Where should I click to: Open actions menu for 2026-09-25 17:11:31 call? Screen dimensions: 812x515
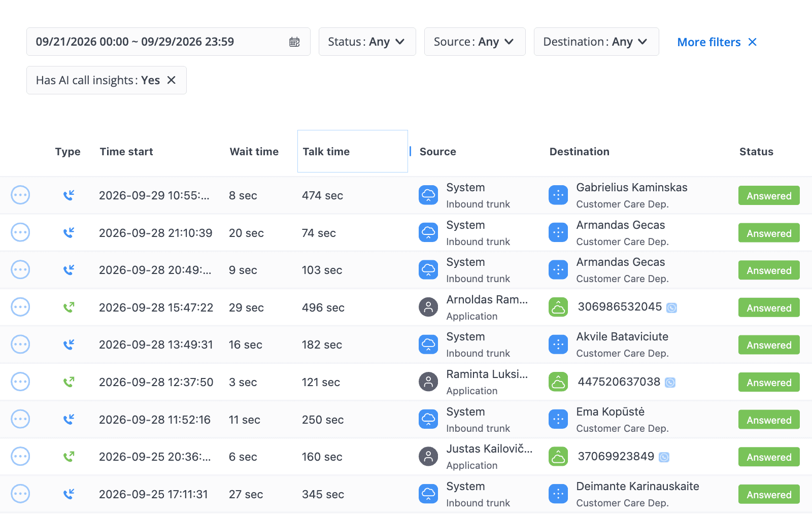pos(20,494)
